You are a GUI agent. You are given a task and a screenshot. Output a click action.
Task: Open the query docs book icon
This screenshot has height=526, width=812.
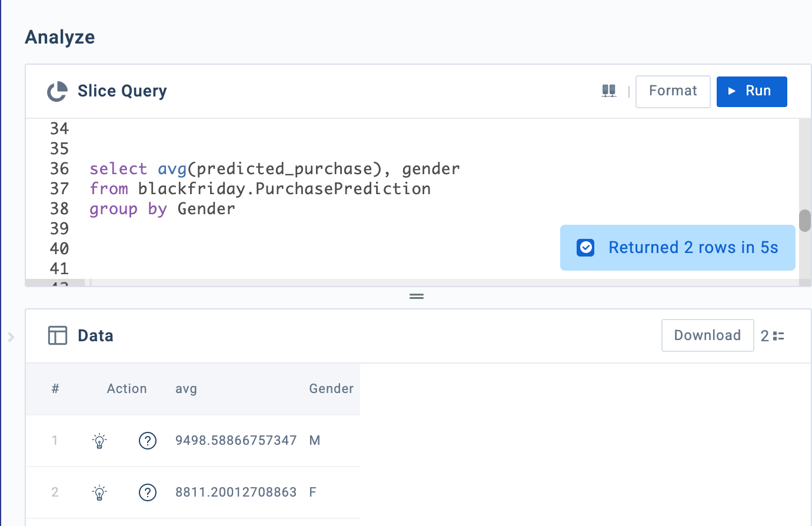tap(609, 91)
